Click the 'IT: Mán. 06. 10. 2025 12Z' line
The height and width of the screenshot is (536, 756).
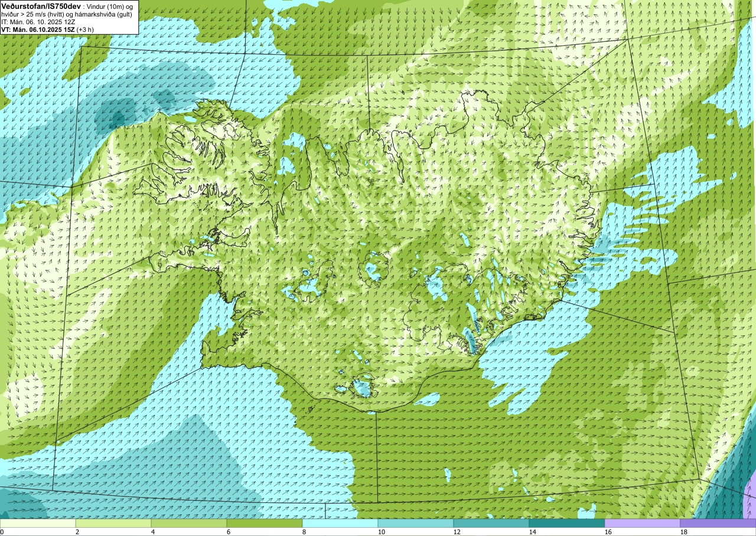(38, 21)
